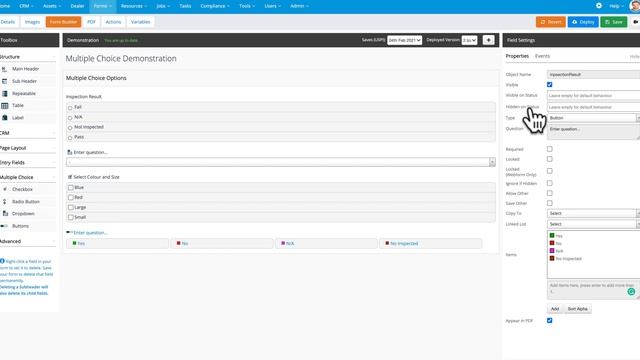Screen dimensions: 640x360
Task: Click the Deploy button
Action: click(x=583, y=22)
